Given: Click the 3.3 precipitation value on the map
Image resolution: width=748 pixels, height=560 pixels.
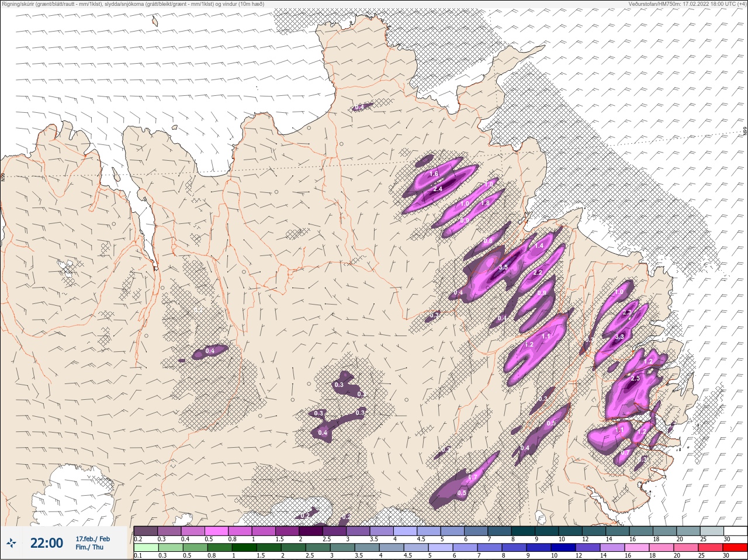Looking at the screenshot, I should click(x=619, y=337).
